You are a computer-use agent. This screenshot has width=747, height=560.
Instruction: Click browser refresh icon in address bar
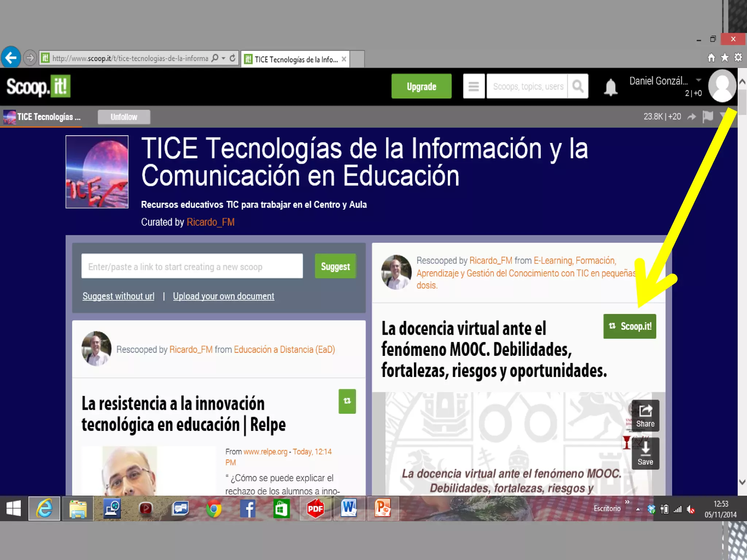coord(232,58)
